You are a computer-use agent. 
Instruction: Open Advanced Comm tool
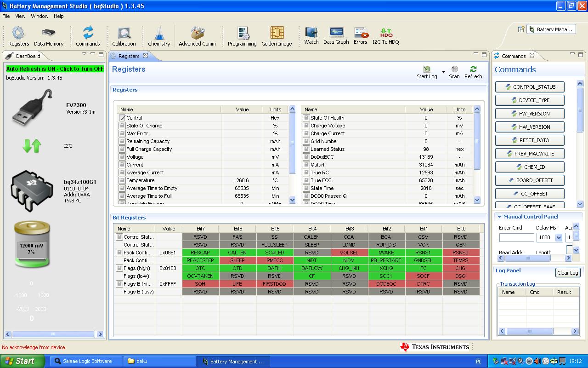coord(197,36)
